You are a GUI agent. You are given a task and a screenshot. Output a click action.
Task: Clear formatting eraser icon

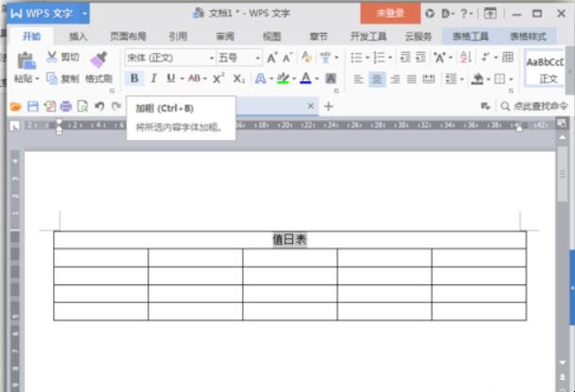point(305,58)
